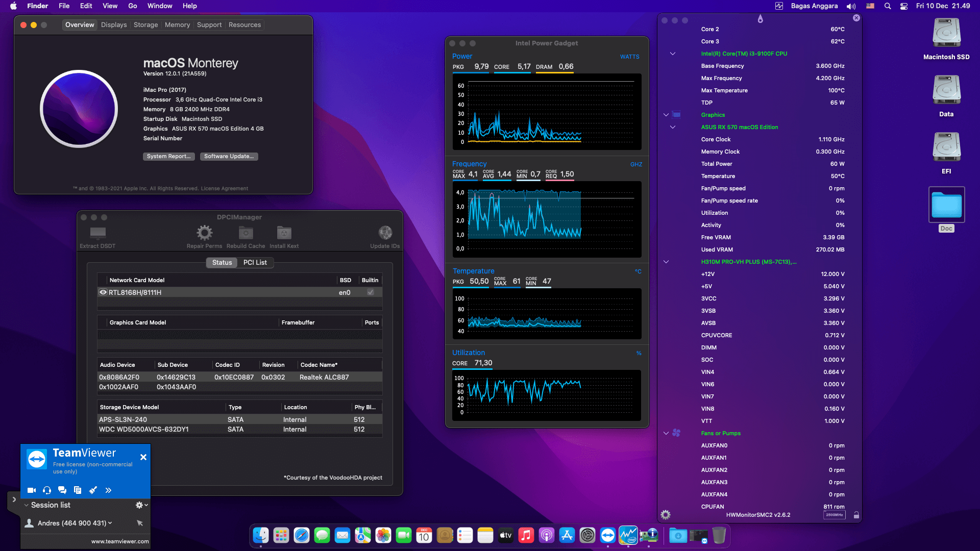Open www.teamviewer.com link in TeamViewer panel
This screenshot has height=551, width=980.
tap(120, 541)
